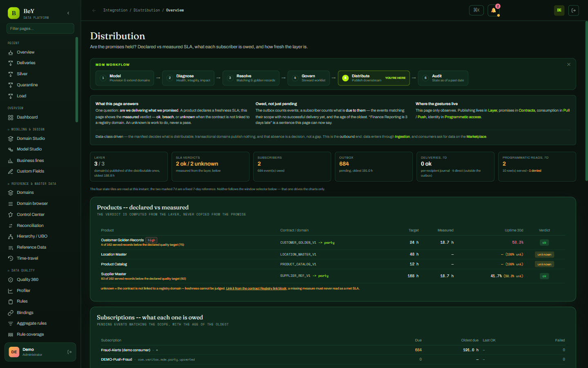588x368 pixels.
Task: Follow the Programmatic access link
Action: pyautogui.click(x=463, y=117)
